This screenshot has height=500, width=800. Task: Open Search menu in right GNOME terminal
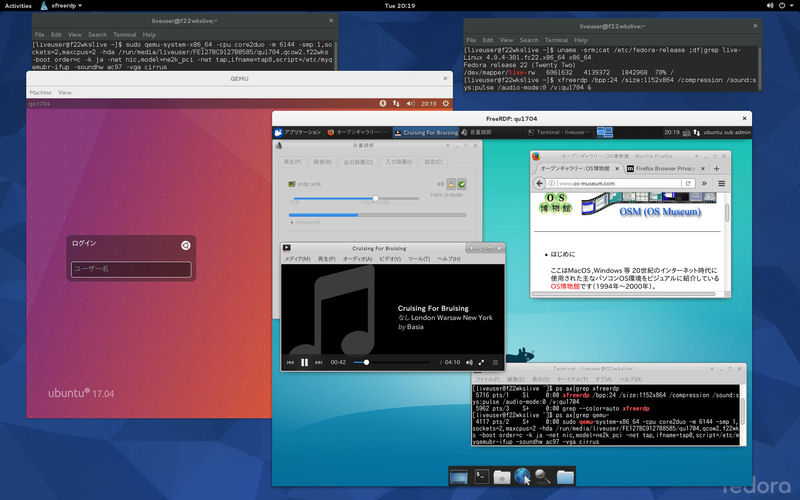(529, 40)
